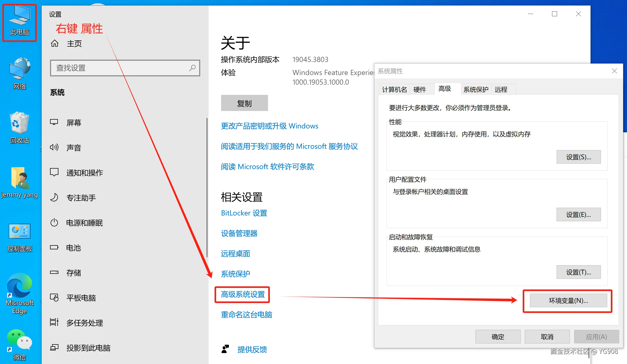Click the search magnifier in 查找设置
627x364 pixels.
click(192, 68)
